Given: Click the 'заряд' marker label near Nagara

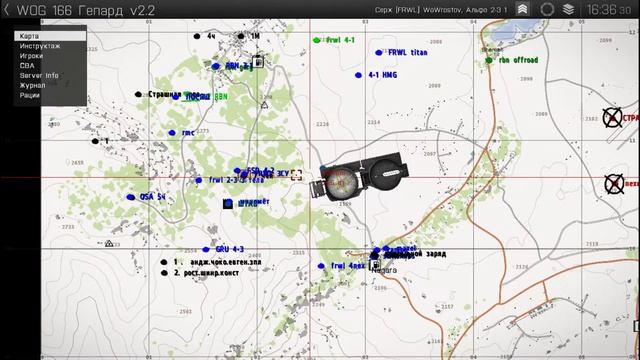Looking at the screenshot, I should coord(436,253).
